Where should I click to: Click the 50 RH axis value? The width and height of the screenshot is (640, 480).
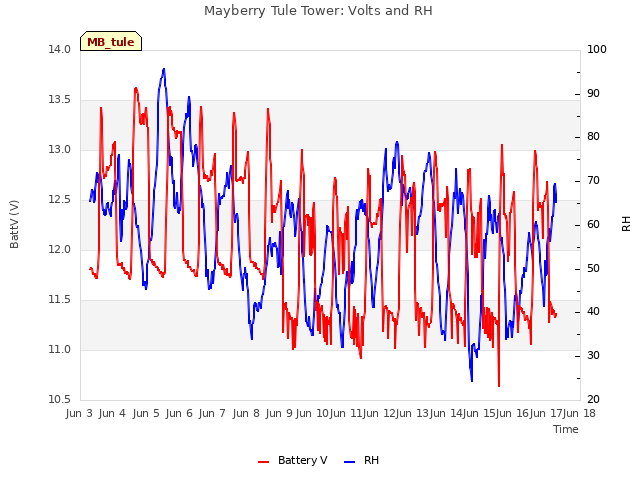(x=593, y=268)
